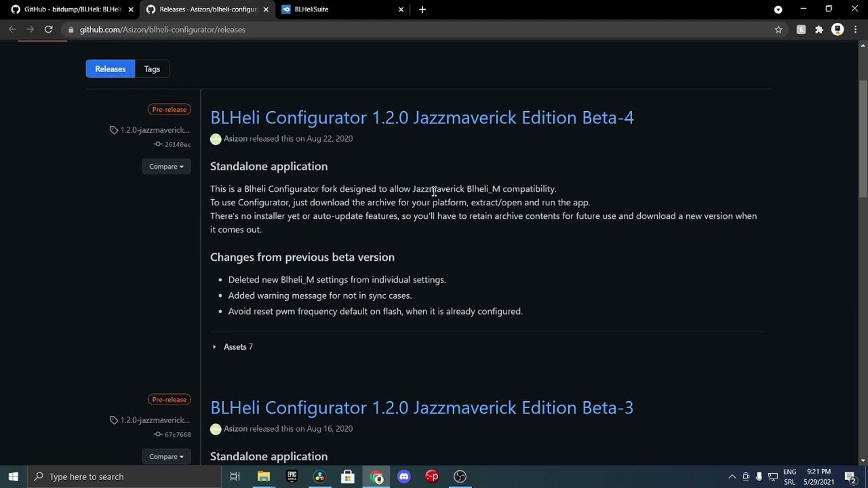Click the Asizon avatar on Beta-3 release

tap(216, 429)
